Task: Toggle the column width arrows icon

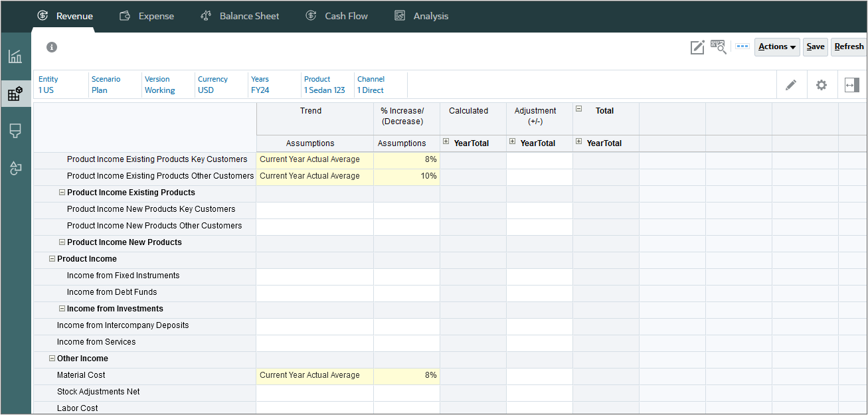Action: pyautogui.click(x=852, y=85)
